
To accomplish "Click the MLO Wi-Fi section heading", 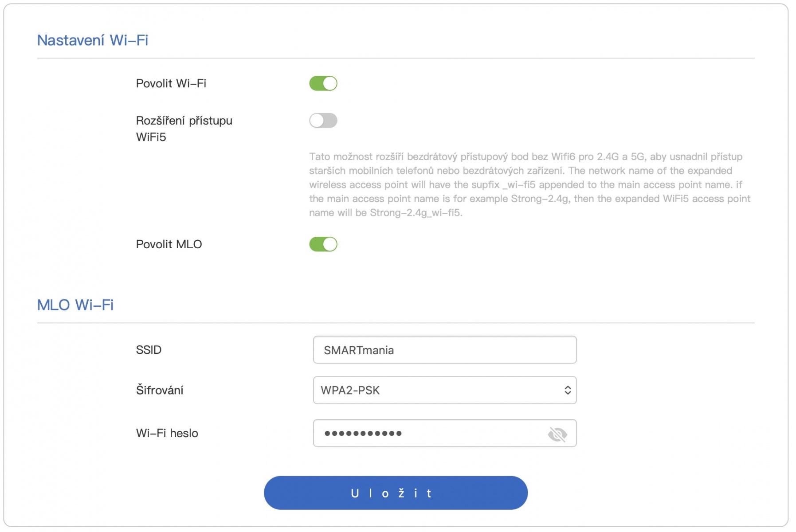I will tap(75, 305).
